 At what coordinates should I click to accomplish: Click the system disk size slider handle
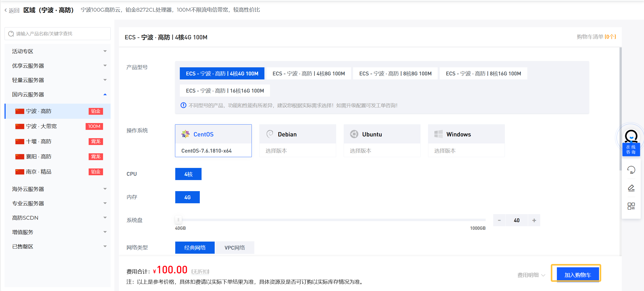point(178,220)
